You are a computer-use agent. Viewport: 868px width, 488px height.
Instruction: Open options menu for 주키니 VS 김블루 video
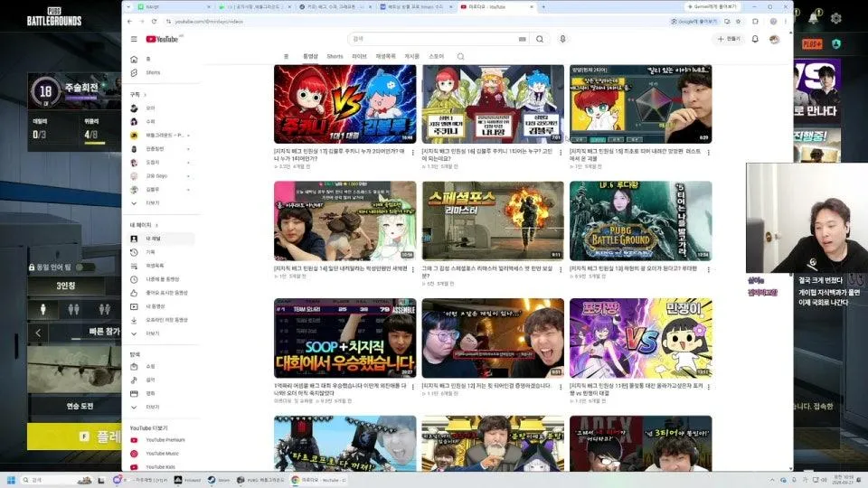[412, 153]
